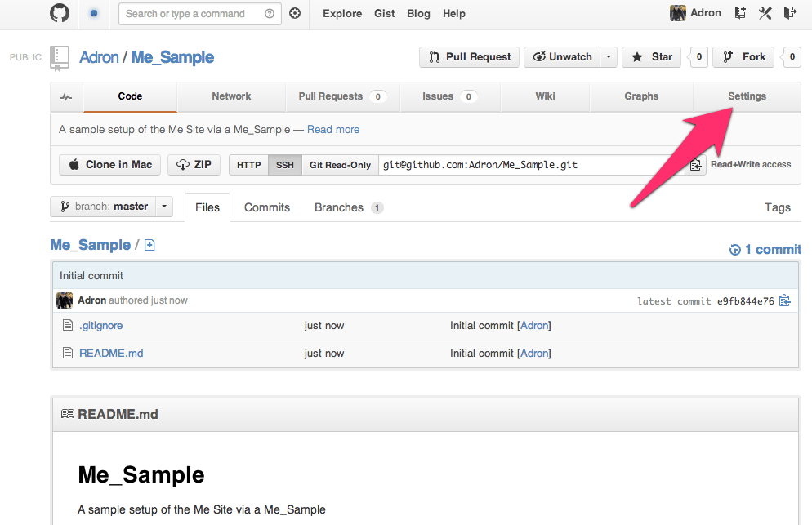Expand the Unwatch dropdown arrow
The image size is (812, 525).
[609, 57]
